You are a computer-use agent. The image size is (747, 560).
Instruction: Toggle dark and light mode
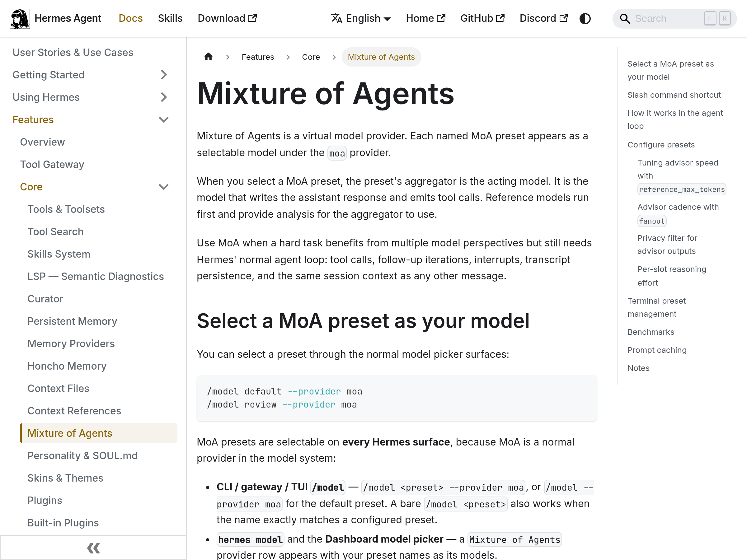click(585, 19)
